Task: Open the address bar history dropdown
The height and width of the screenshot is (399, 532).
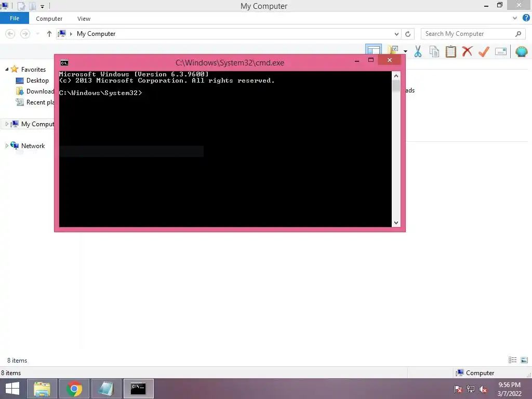Action: (396, 34)
